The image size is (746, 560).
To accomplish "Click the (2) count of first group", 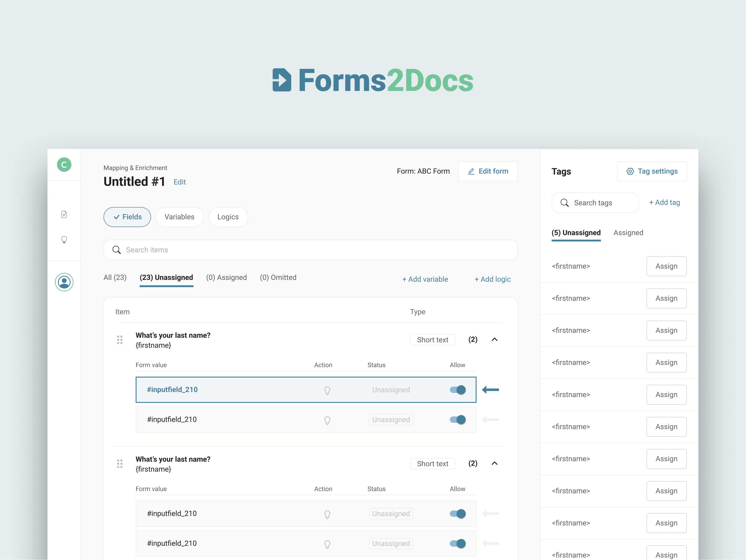I will [x=473, y=339].
